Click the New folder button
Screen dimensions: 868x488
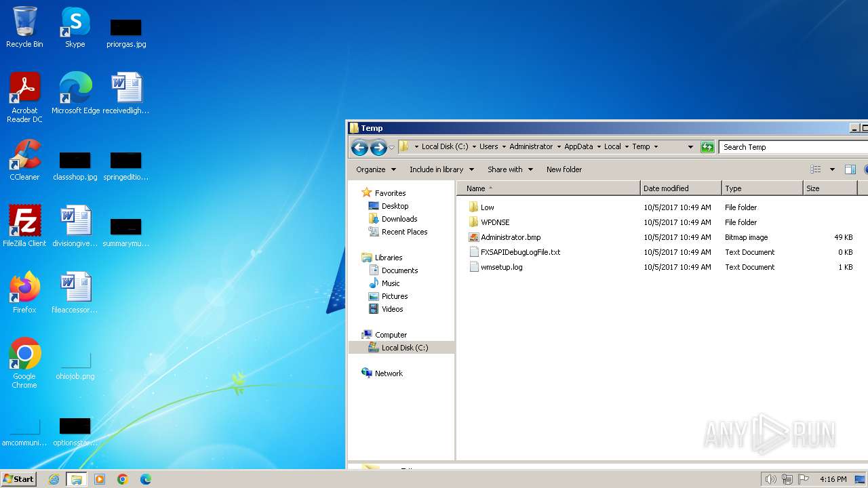pos(564,169)
